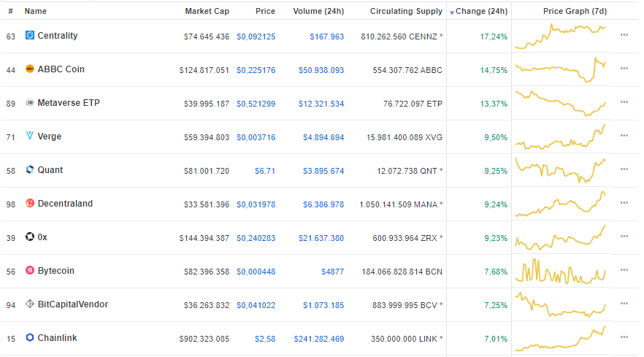Click the Verge V logo icon
Screen dimensions: 644x357
(x=29, y=136)
